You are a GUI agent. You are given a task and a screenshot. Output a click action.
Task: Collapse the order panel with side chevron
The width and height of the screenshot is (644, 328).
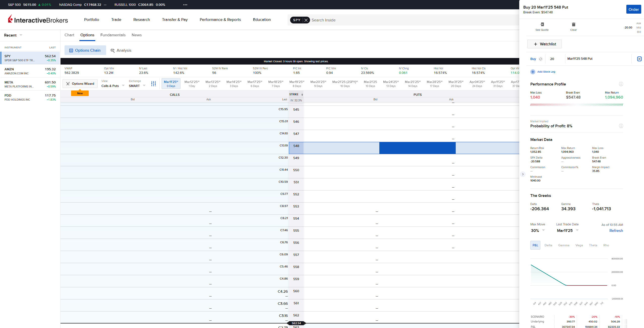(523, 174)
